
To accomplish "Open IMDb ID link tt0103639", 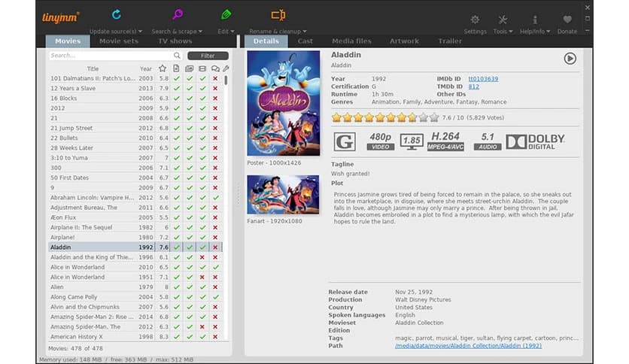I will point(483,79).
